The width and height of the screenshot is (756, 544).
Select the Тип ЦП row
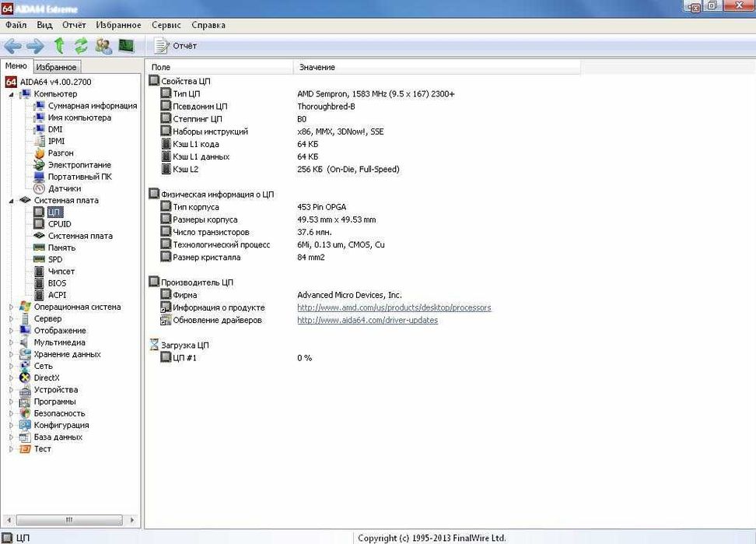(x=306, y=94)
